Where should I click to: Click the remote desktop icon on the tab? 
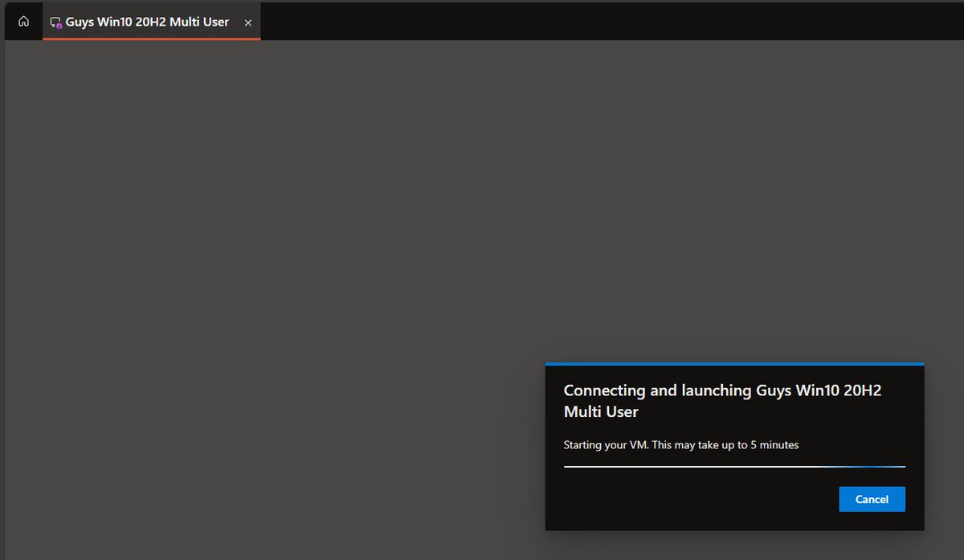(x=56, y=22)
